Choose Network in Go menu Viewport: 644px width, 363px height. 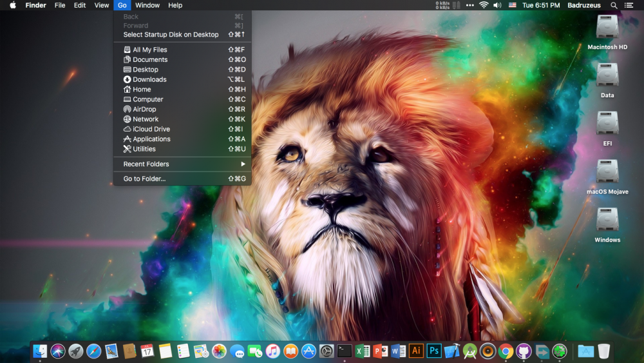coord(182,119)
